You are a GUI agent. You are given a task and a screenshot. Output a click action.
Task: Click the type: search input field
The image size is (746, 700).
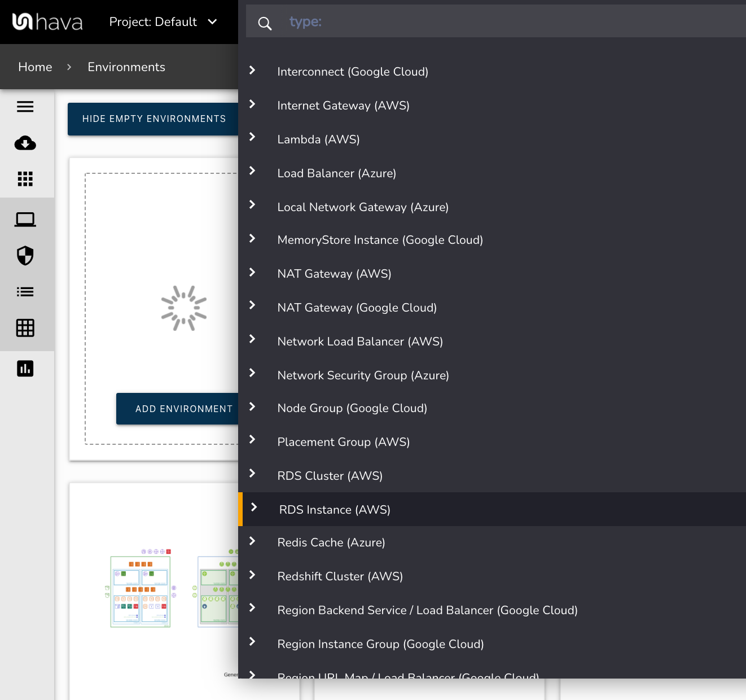tap(508, 22)
